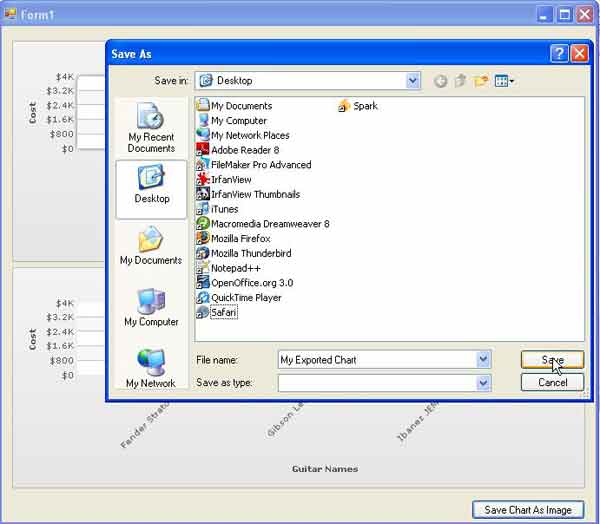This screenshot has height=524, width=600.
Task: Create a new folder
Action: tap(481, 81)
